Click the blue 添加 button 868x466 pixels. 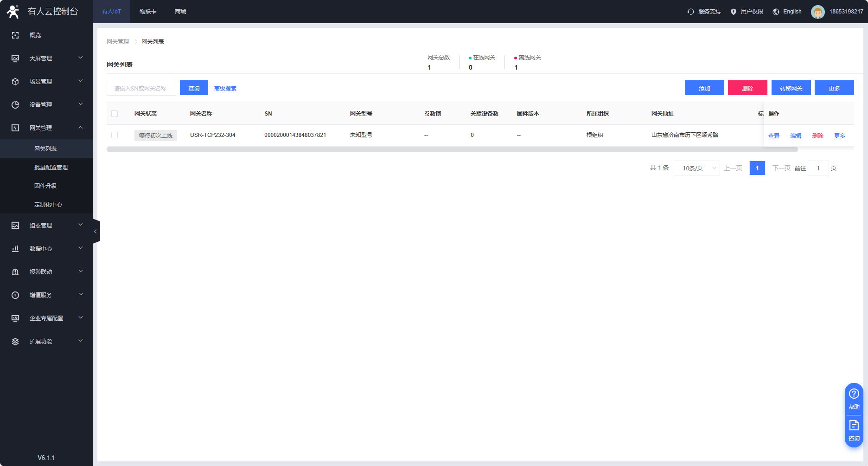point(704,88)
